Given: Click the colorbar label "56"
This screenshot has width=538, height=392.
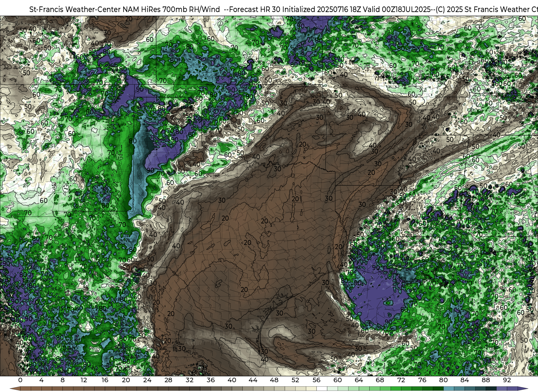Looking at the screenshot, I should 317,380.
